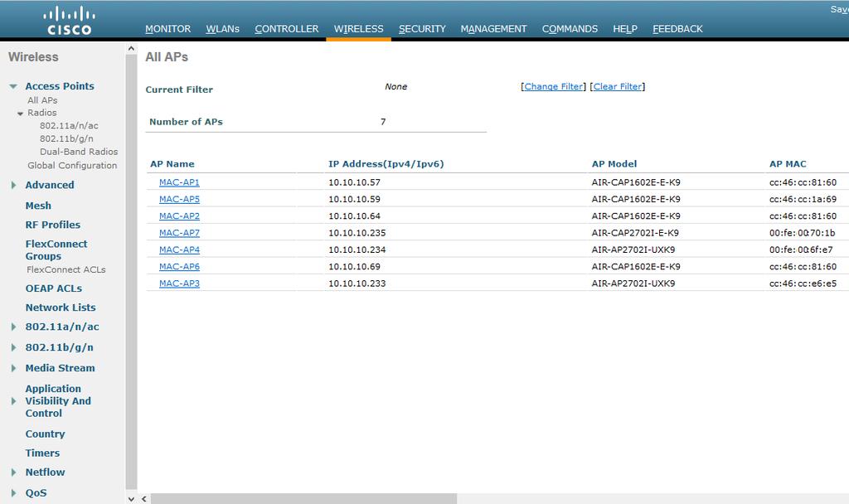Open Media Stream sidebar section
This screenshot has height=504, width=849.
(60, 368)
